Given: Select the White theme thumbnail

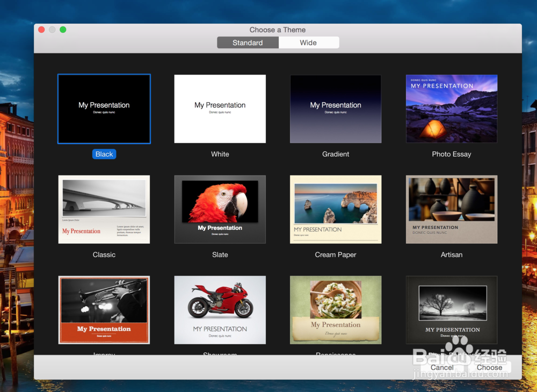Looking at the screenshot, I should click(x=220, y=109).
